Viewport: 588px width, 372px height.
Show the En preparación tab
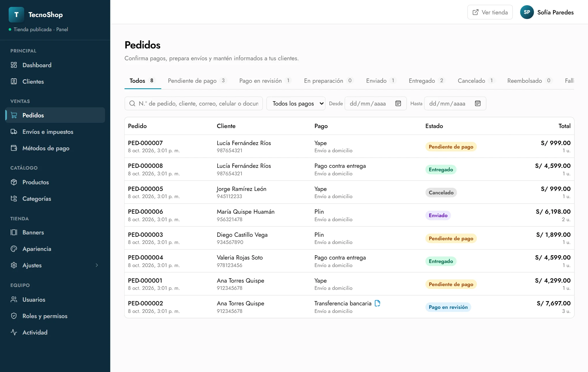point(329,81)
